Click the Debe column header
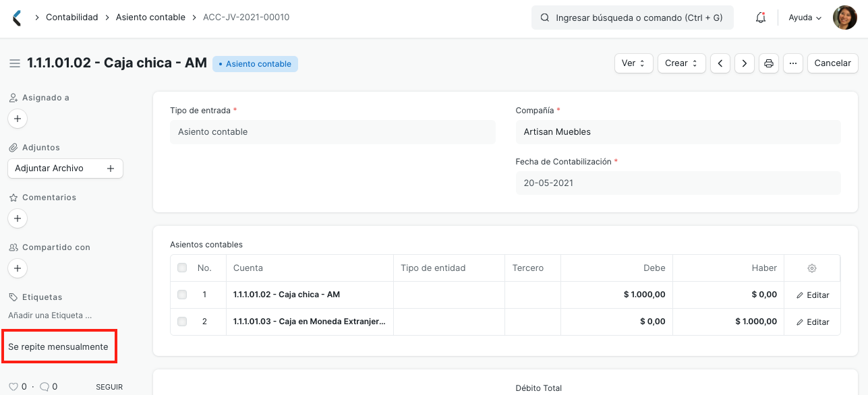Viewport: 868px width, 395px height. [x=616, y=268]
